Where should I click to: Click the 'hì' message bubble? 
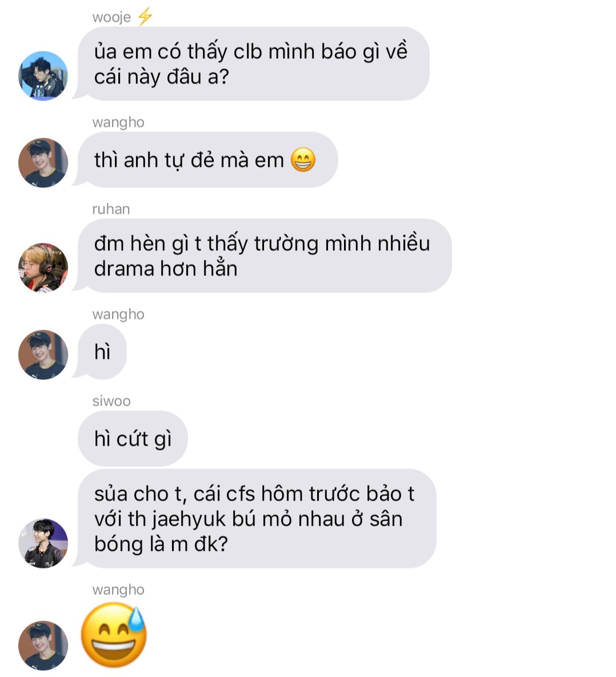click(102, 352)
